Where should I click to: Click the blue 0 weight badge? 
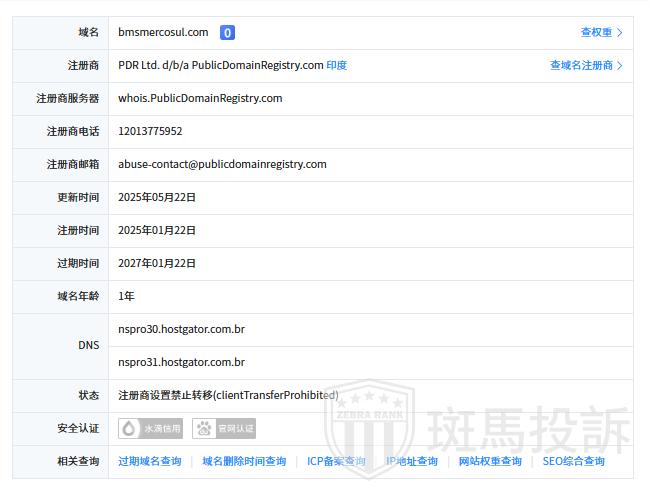pos(227,33)
